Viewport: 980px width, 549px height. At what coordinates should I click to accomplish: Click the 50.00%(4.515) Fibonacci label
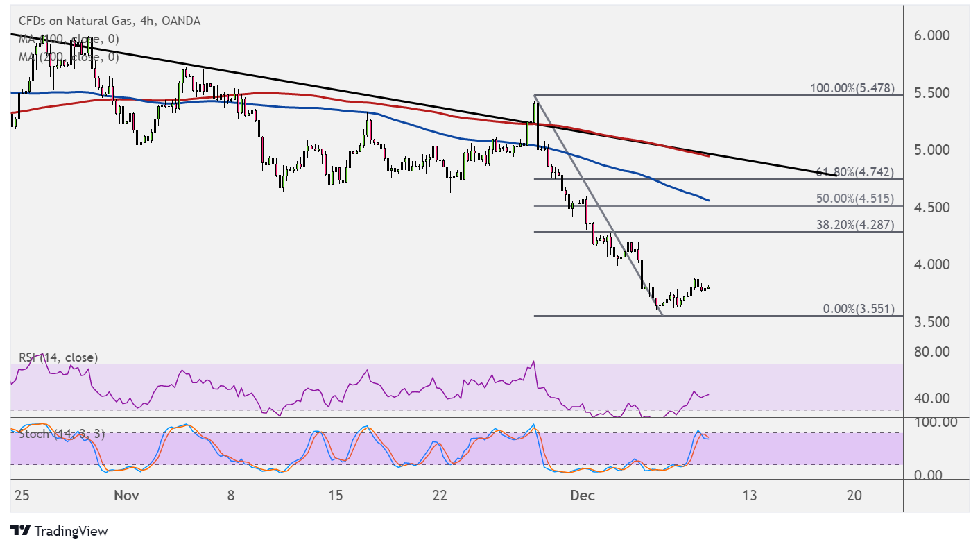[855, 198]
